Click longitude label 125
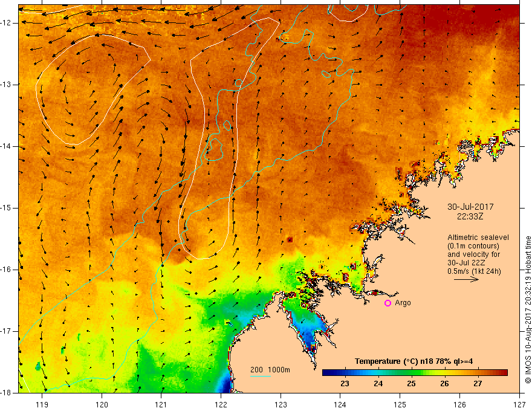 (x=400, y=404)
